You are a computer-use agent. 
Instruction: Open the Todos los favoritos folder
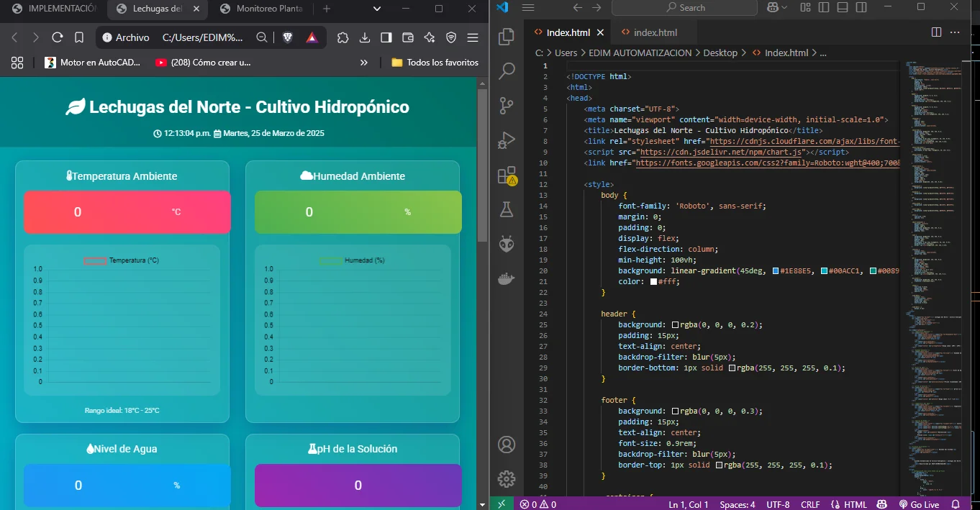(x=434, y=63)
